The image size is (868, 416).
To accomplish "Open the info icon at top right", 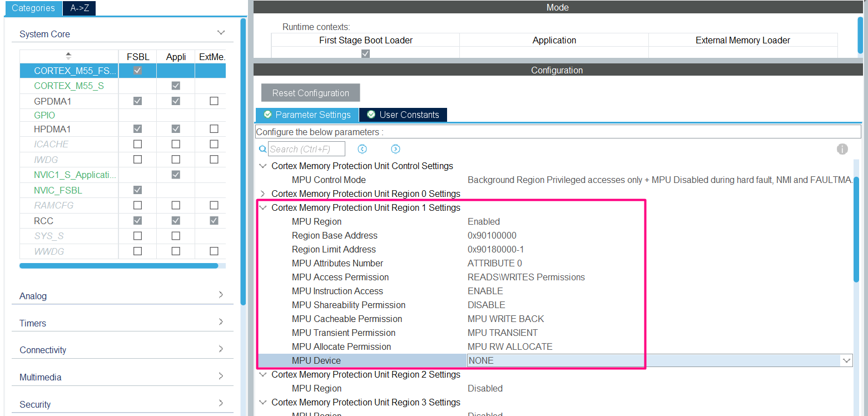I will [x=842, y=149].
